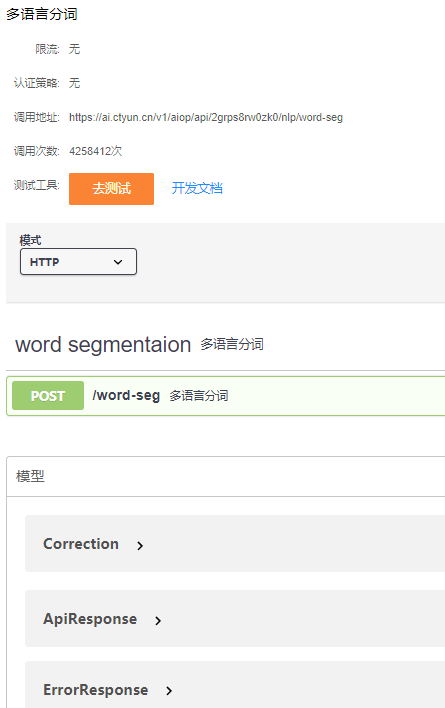This screenshot has width=445, height=708.
Task: Click the 调用次数 count value
Action: point(96,151)
